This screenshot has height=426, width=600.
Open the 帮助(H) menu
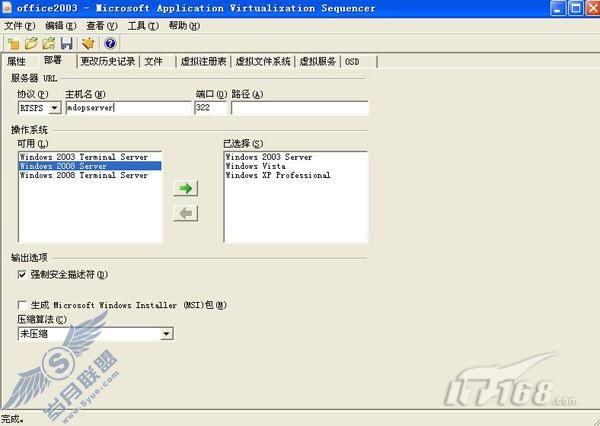tap(184, 26)
